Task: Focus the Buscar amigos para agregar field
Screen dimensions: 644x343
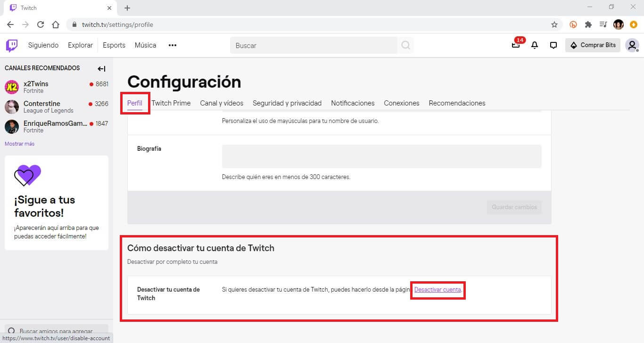Action: (57, 331)
